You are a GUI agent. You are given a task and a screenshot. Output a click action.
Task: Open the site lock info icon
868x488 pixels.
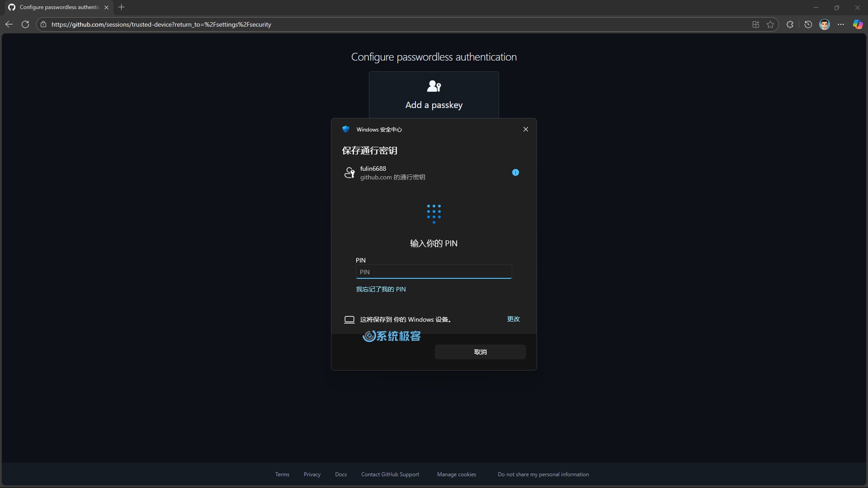pos(43,24)
